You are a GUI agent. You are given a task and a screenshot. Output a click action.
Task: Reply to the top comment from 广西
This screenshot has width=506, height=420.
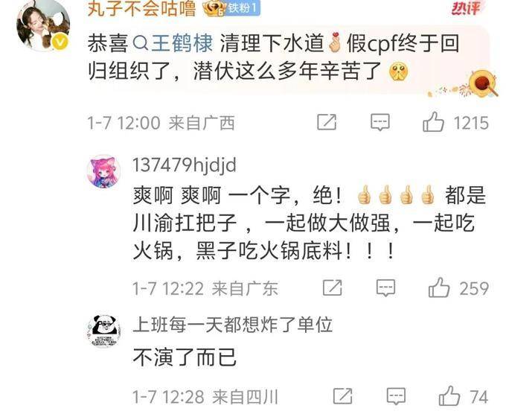(x=379, y=122)
